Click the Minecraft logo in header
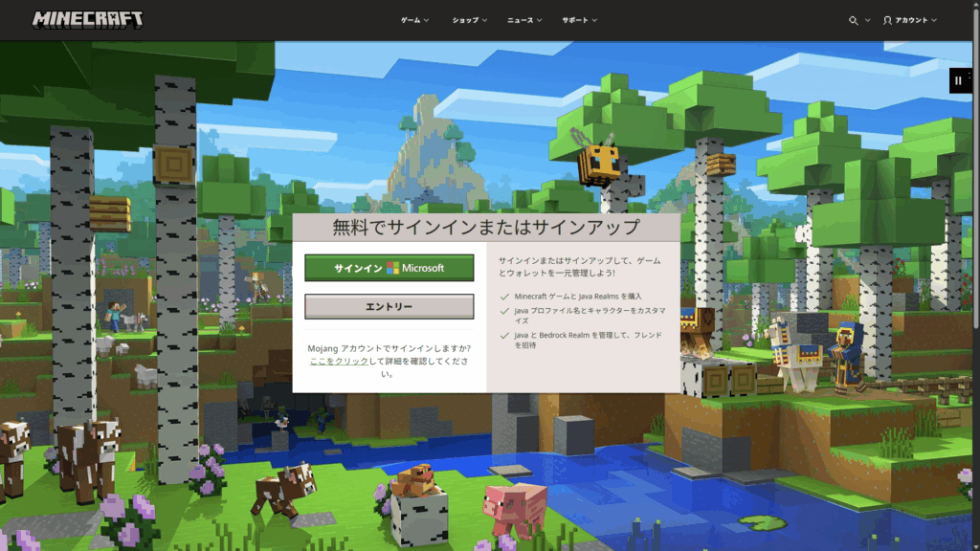The width and height of the screenshot is (980, 551). click(87, 20)
